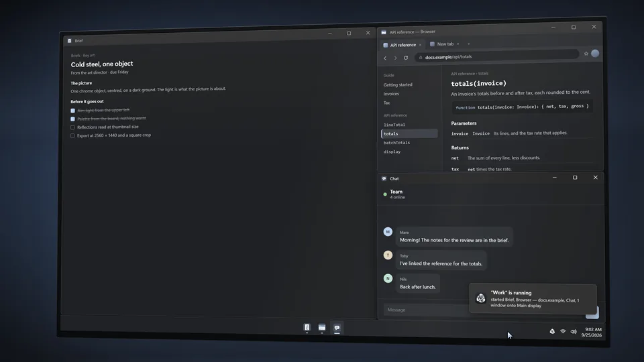Switch to the New tab tab
This screenshot has height=362, width=644.
tap(445, 44)
